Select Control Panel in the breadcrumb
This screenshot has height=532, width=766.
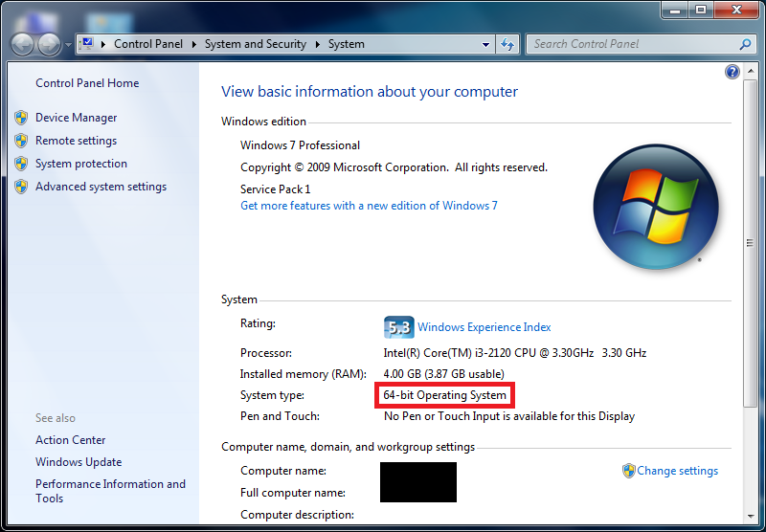click(148, 44)
